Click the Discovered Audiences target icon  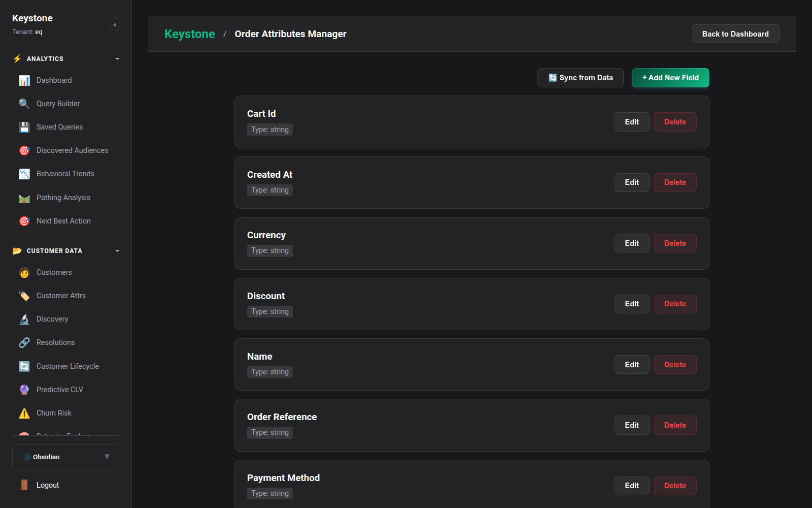(x=24, y=150)
